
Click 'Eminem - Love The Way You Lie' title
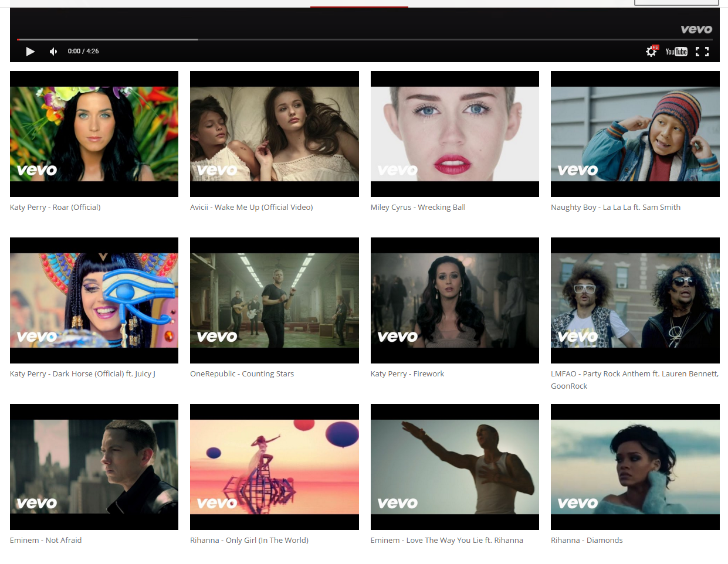coord(447,540)
